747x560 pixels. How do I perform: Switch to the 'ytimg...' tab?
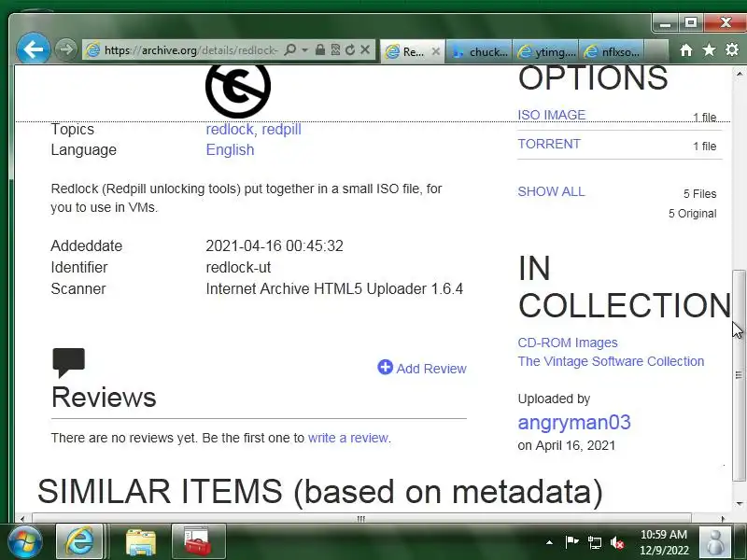[x=546, y=51]
